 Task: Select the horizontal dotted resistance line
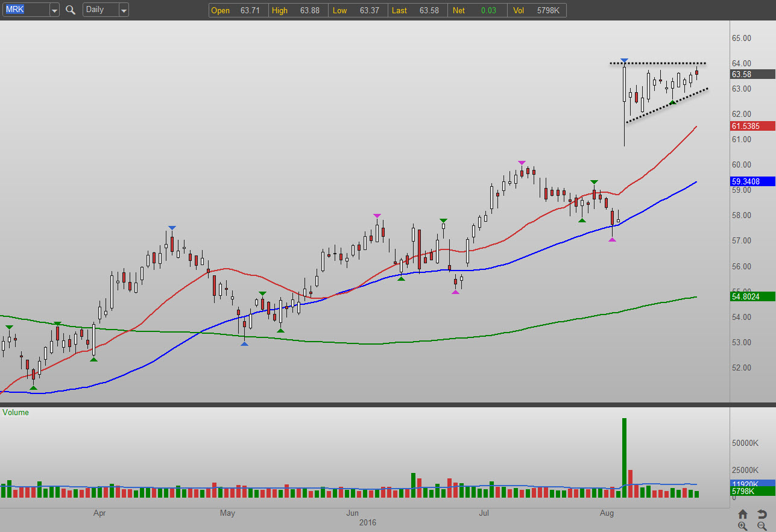pos(657,63)
